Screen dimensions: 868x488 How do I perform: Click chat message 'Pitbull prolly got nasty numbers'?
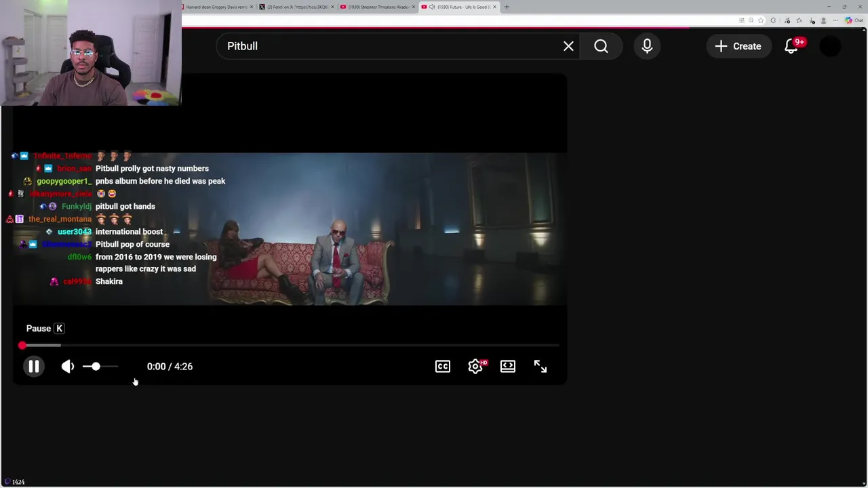click(152, 169)
